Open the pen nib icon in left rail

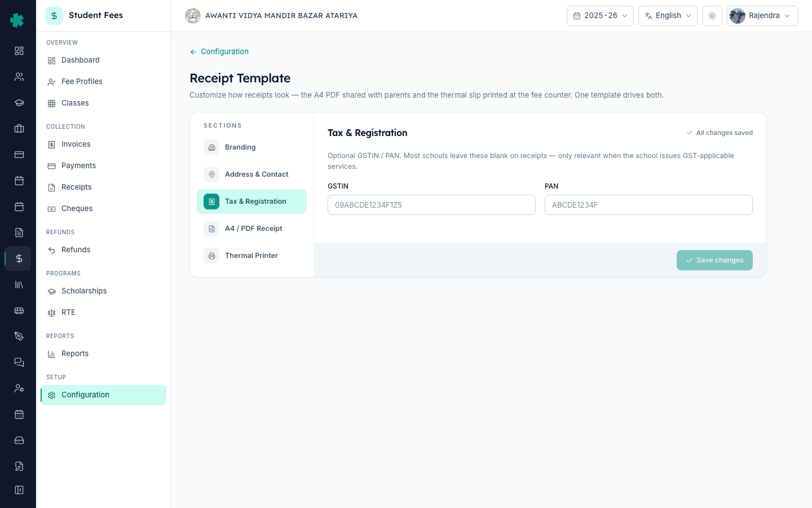(x=19, y=336)
